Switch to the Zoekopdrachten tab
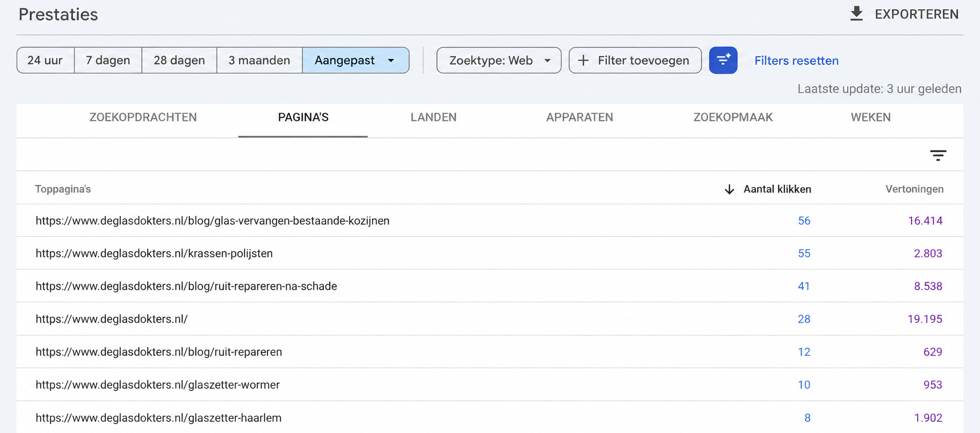 click(143, 117)
